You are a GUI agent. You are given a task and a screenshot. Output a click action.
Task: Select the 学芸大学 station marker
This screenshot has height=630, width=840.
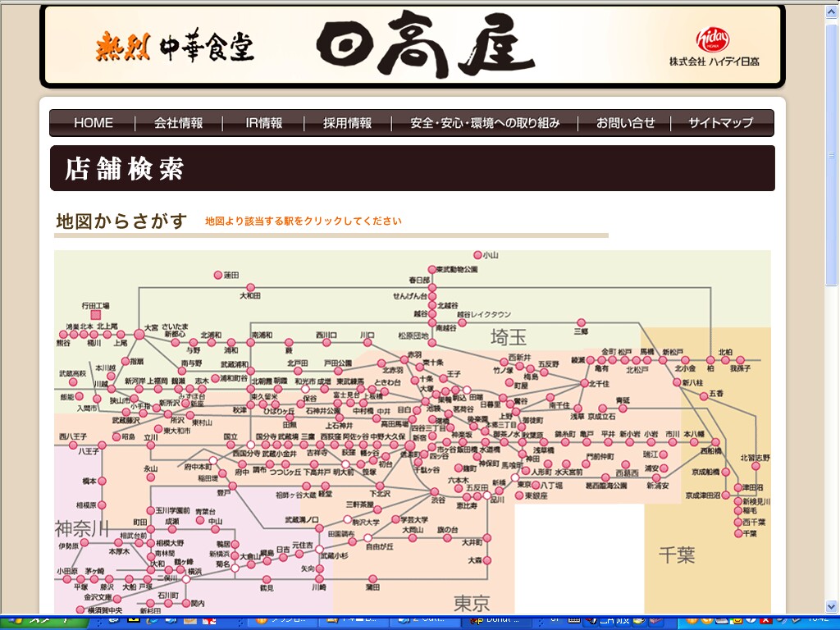(396, 519)
